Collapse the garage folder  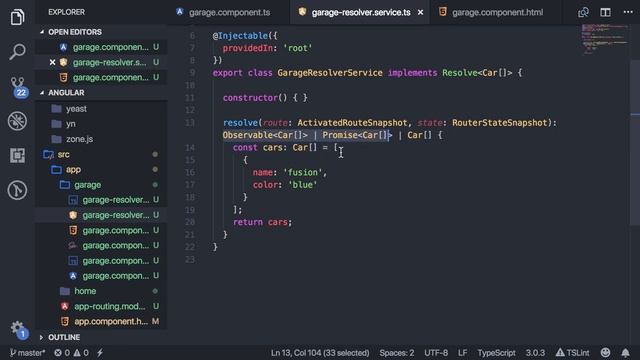click(87, 185)
